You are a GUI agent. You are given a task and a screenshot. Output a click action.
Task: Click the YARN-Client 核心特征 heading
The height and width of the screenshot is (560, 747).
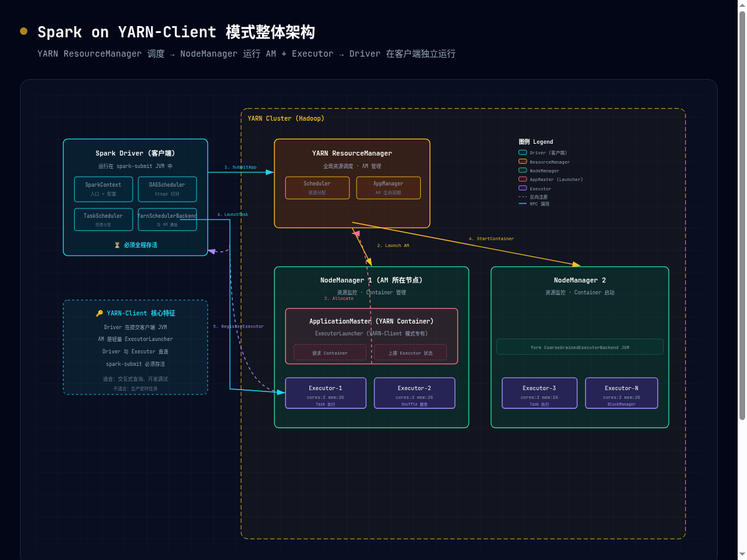point(141,314)
